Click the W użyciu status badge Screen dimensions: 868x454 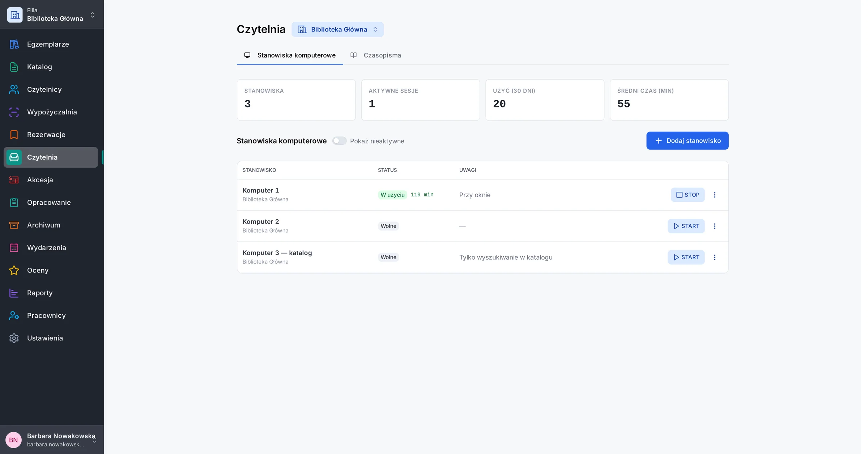[x=392, y=195]
